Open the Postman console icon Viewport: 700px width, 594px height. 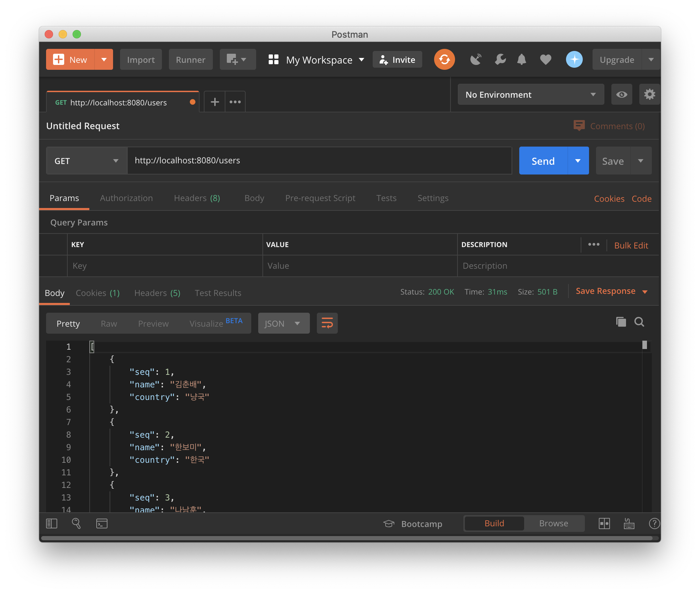(x=102, y=524)
